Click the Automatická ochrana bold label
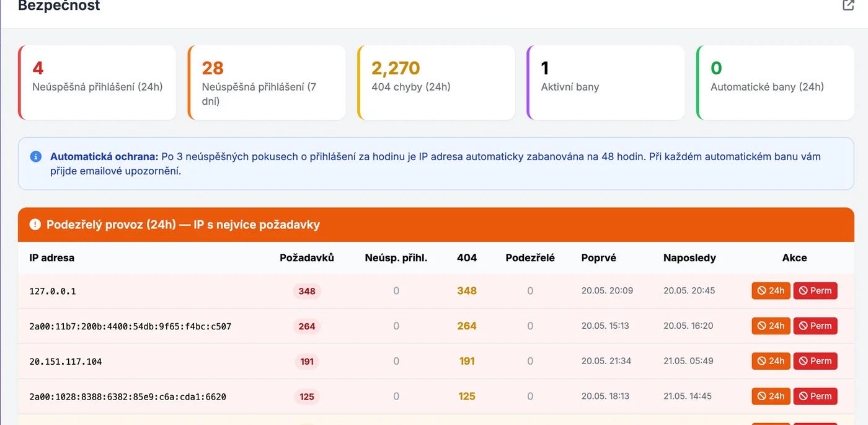 [x=104, y=156]
